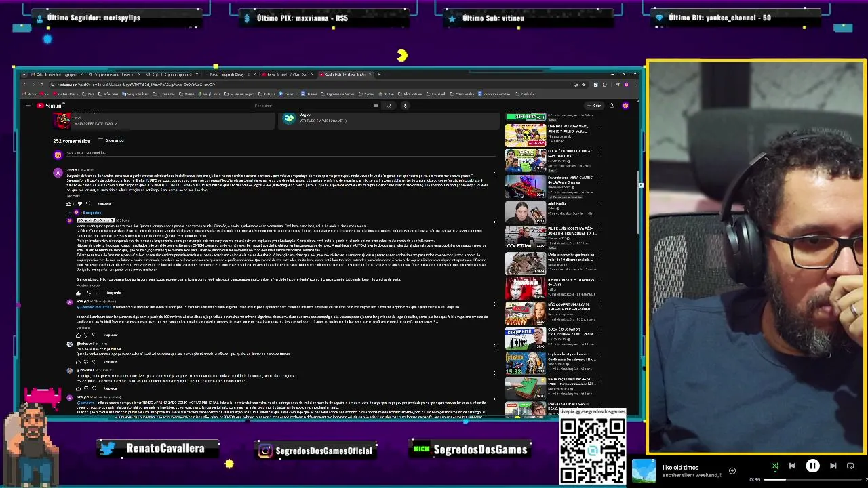Viewport: 868px width, 488px height.
Task: Heart the SegredosDosGames reply ending in Grande abraço
Action: (98, 293)
